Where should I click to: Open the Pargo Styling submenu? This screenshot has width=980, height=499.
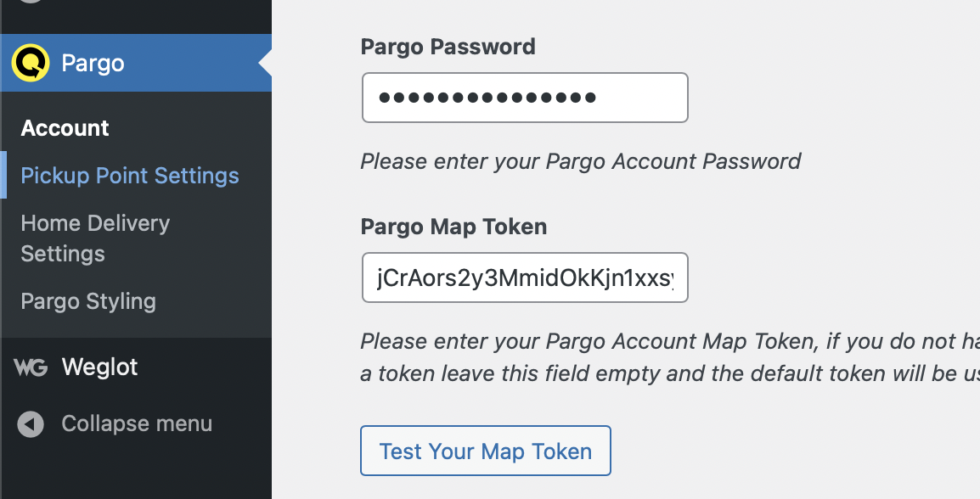pos(88,301)
